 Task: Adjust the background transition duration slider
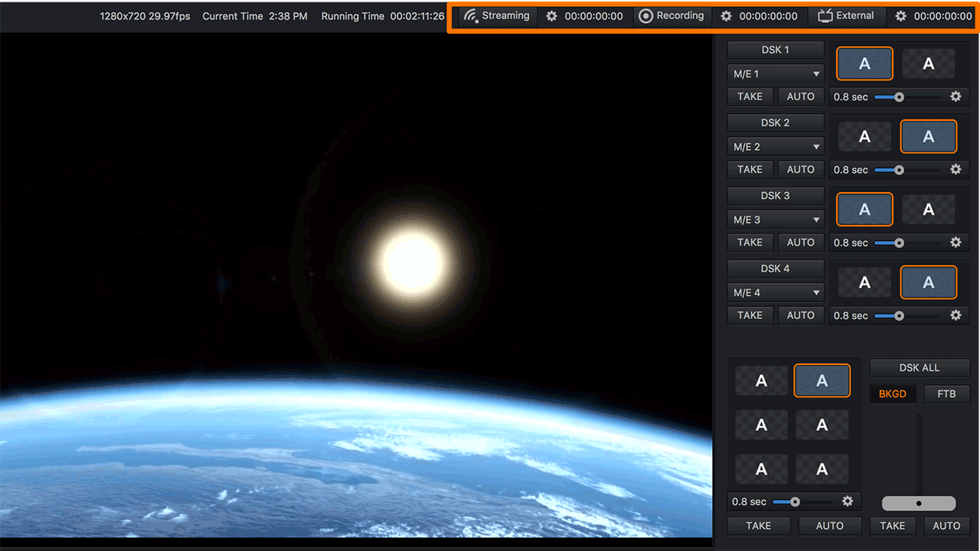(x=802, y=502)
